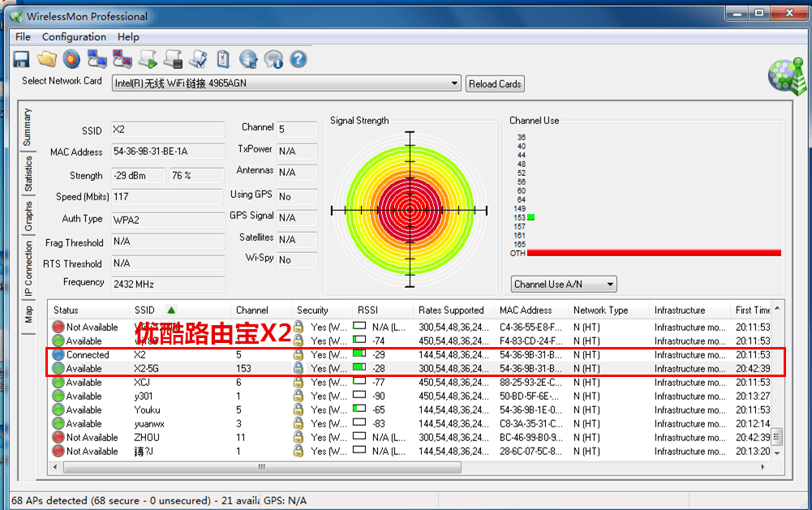Select the X2-5G network row

(415, 369)
